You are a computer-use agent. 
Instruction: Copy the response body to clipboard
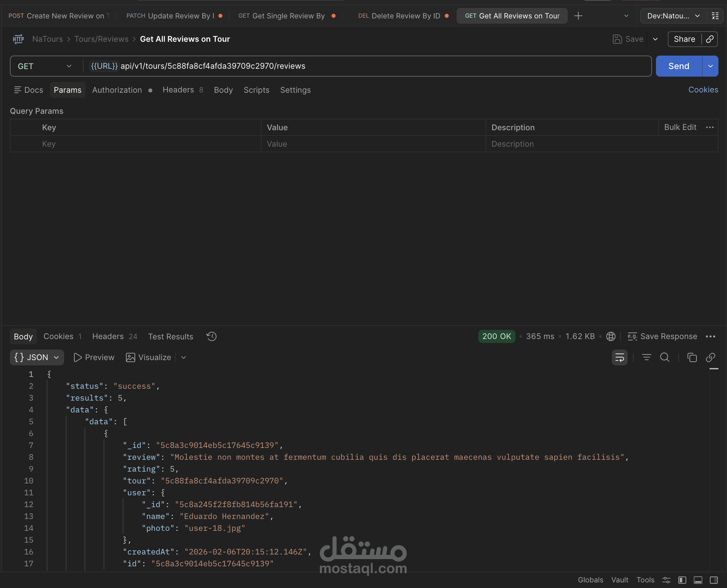click(692, 357)
